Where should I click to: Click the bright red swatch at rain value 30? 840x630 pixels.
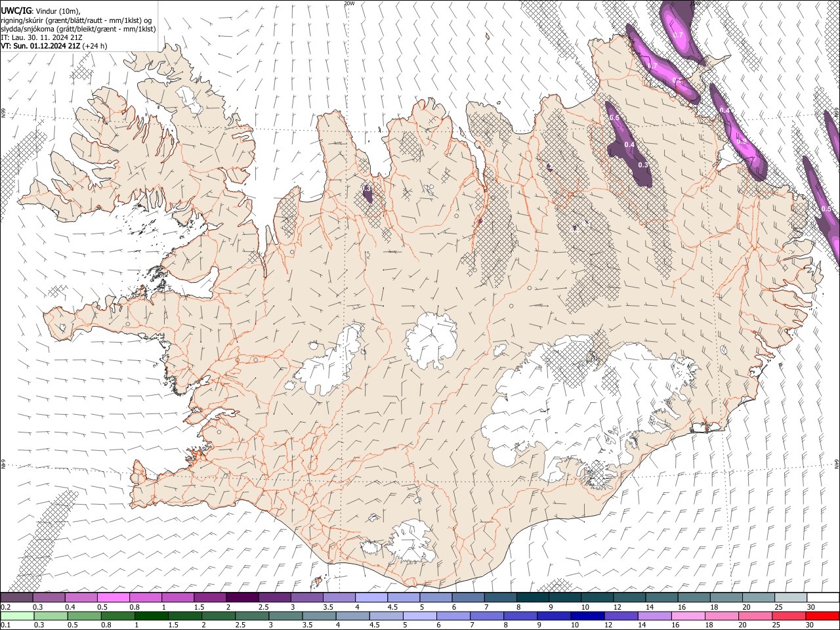click(x=823, y=616)
